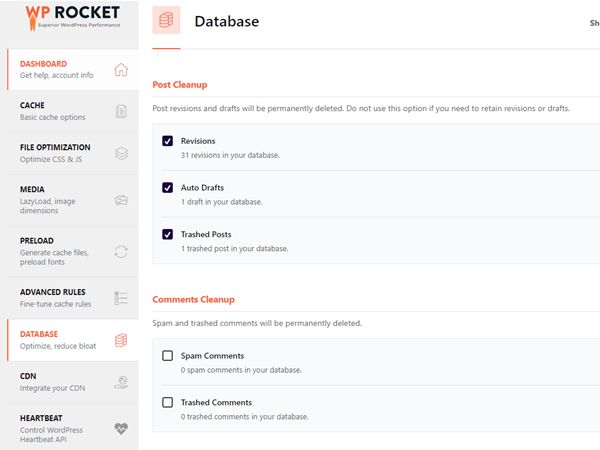This screenshot has height=450, width=600.
Task: Select the Database menu item
Action: [73, 340]
